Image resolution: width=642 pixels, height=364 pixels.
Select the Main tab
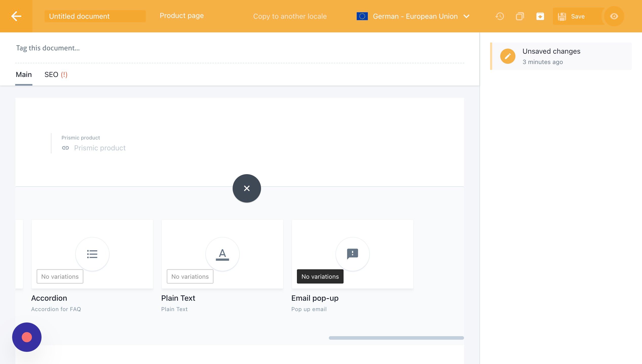point(24,75)
